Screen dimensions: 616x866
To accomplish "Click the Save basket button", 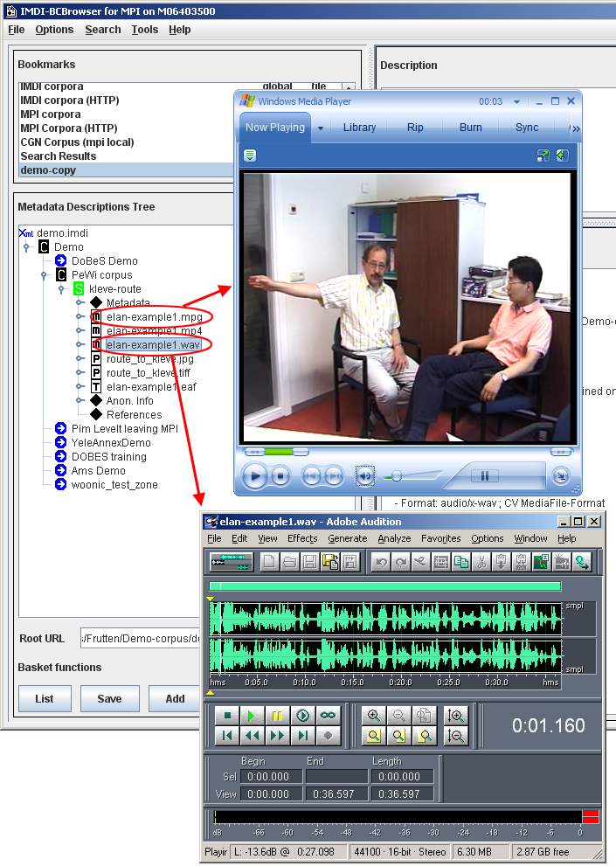I will point(109,698).
